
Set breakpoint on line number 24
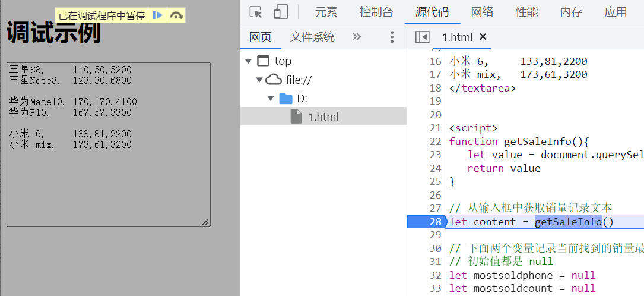[436, 168]
